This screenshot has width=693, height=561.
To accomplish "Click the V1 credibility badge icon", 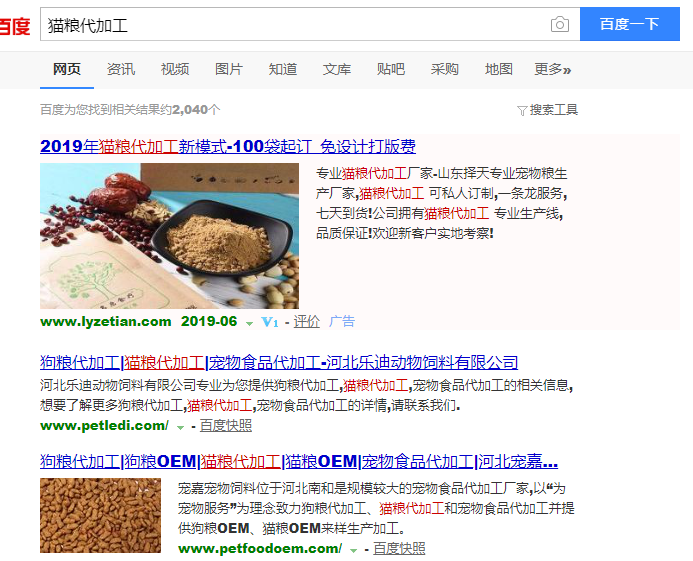I will (270, 322).
